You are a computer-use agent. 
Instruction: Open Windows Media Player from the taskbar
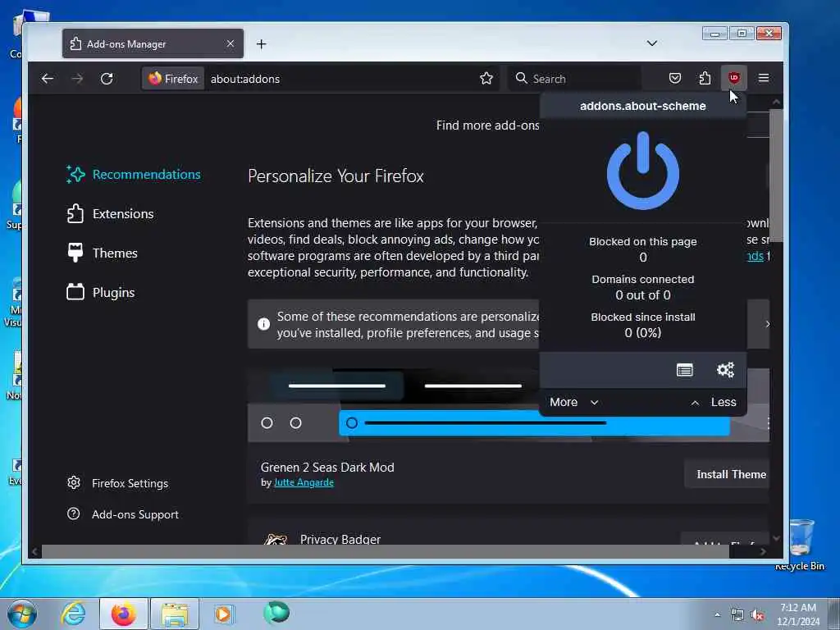[x=223, y=614]
